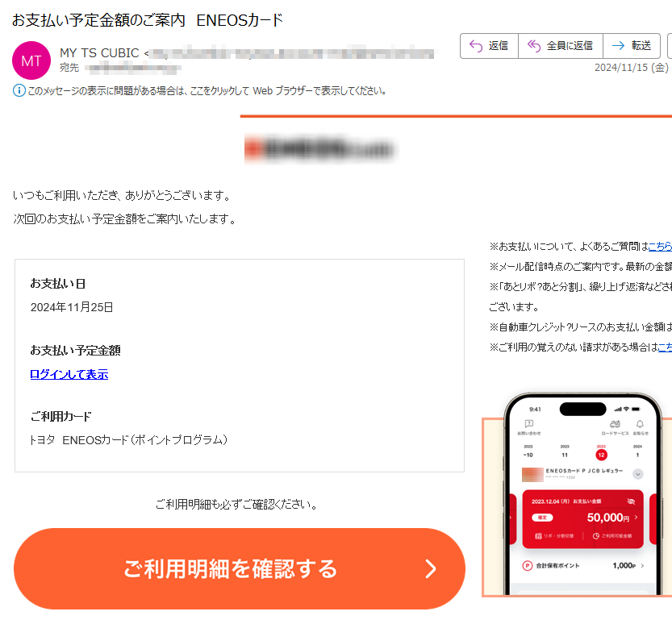Screen dimensions: 672x624
Task: Click the smartphone app promotional image
Action: (577, 495)
